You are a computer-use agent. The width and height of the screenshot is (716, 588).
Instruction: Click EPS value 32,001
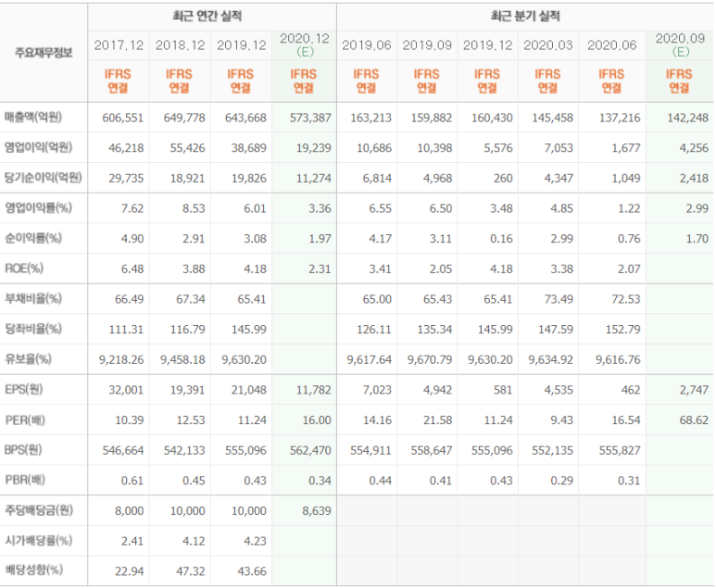click(126, 390)
